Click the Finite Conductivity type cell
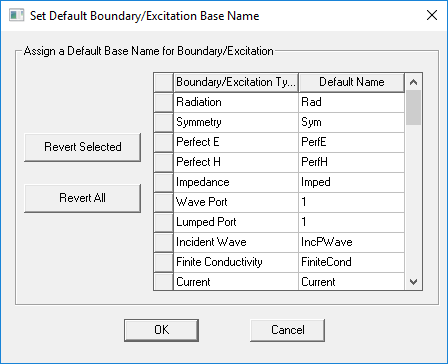The image size is (448, 364). coord(236,262)
